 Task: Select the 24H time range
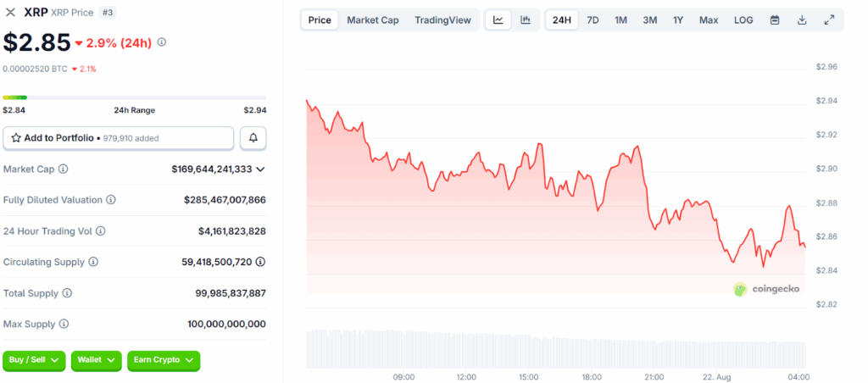pos(561,20)
